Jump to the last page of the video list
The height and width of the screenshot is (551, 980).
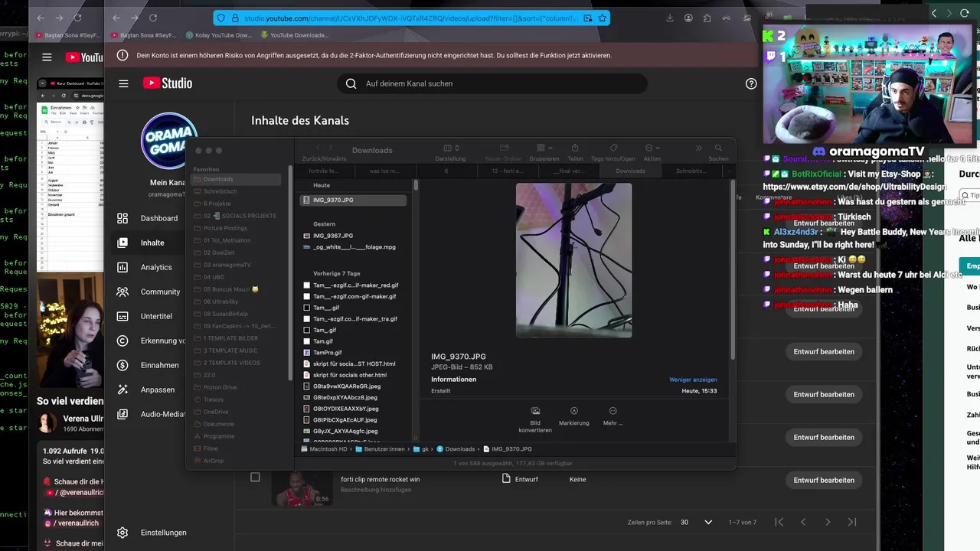(852, 522)
